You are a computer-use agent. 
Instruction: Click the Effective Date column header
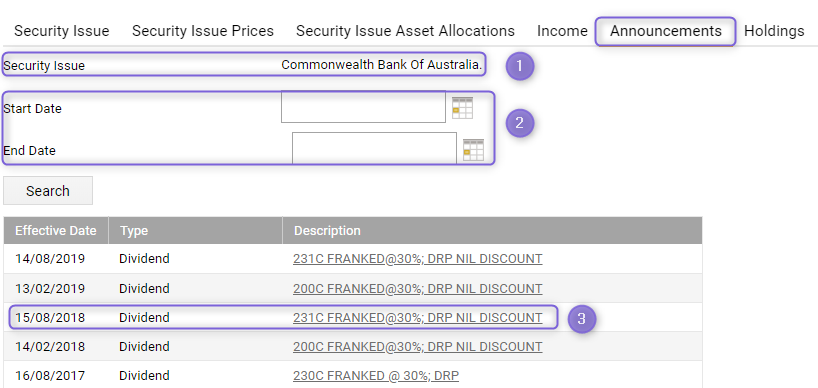[x=56, y=231]
